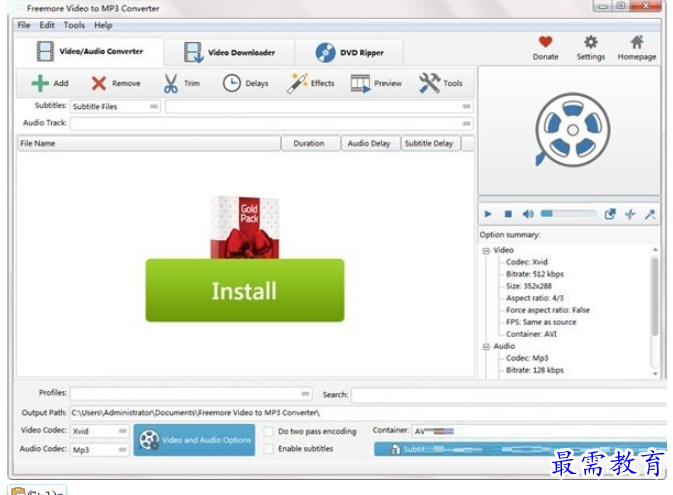Enable Do two pass encoding checkbox
The width and height of the screenshot is (673, 495).
click(x=269, y=431)
